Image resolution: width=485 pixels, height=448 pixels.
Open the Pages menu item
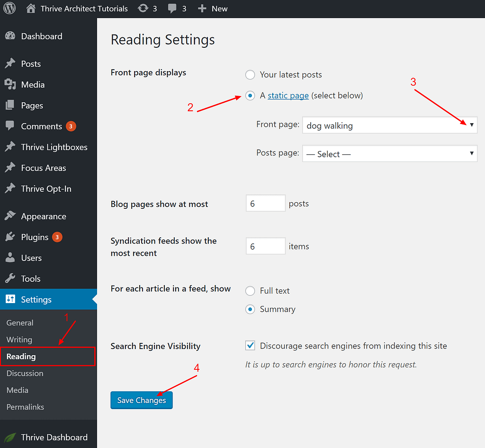point(48,106)
